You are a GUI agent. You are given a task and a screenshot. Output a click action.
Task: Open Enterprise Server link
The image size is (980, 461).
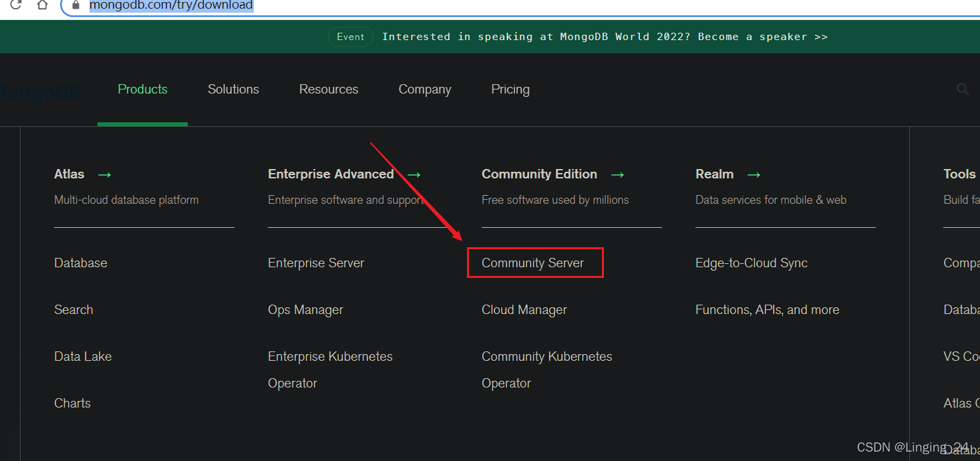coord(316,263)
